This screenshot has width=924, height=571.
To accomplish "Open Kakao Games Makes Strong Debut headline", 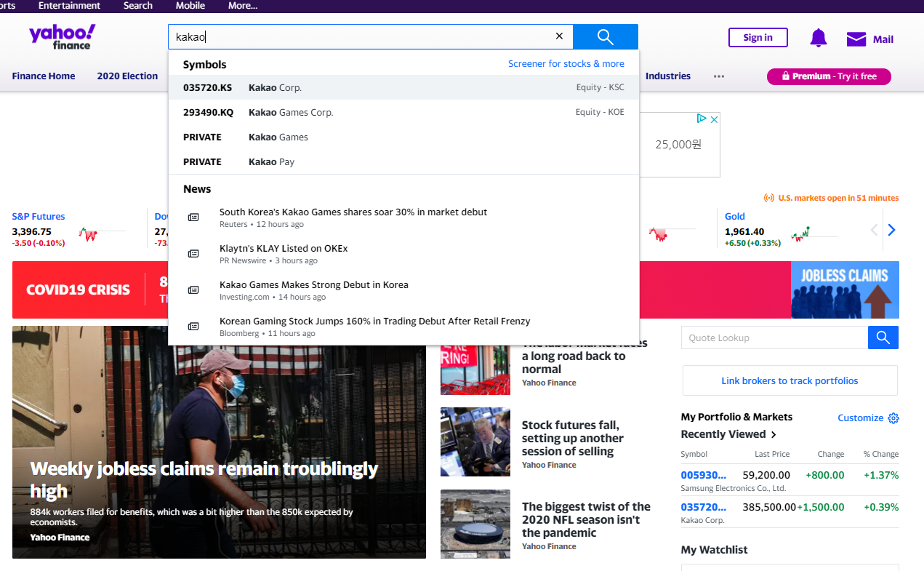I will click(314, 284).
